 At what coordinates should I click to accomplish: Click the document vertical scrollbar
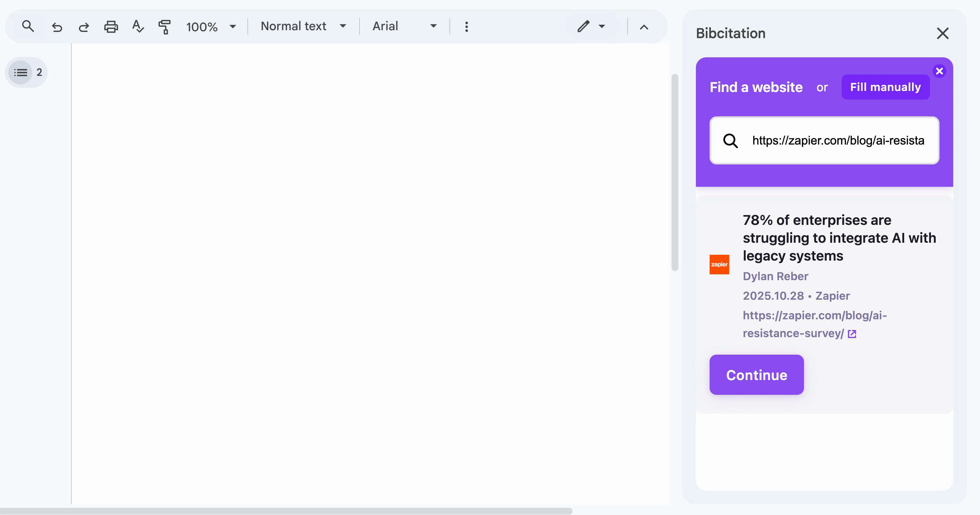pos(675,173)
